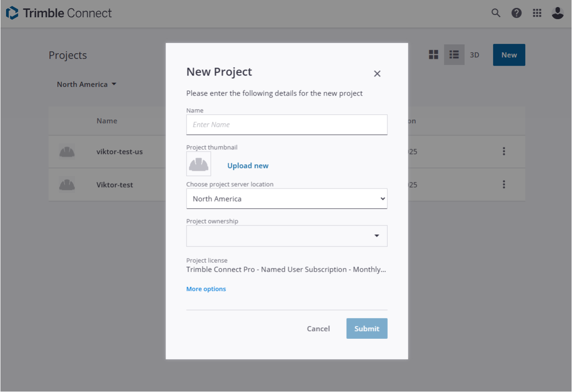This screenshot has height=392, width=572.
Task: Switch to grid view of projects
Action: click(x=433, y=55)
